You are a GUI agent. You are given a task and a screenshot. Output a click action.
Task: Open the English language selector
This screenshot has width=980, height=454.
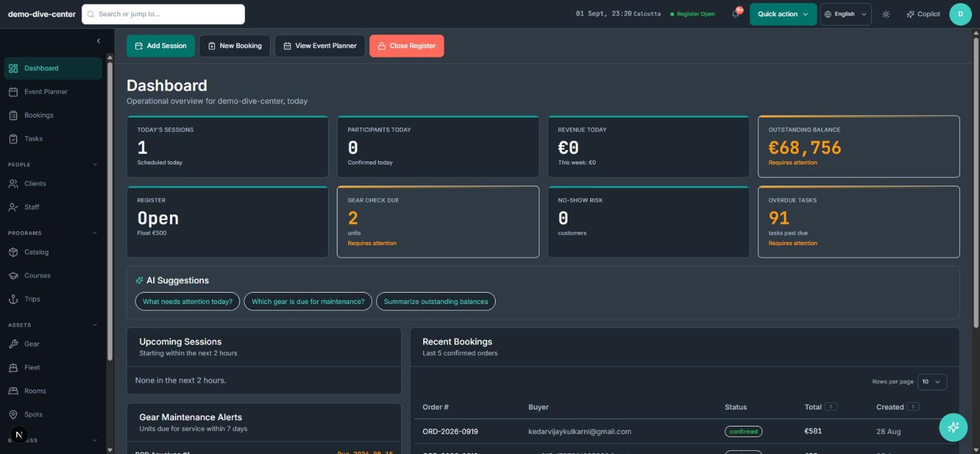click(846, 14)
